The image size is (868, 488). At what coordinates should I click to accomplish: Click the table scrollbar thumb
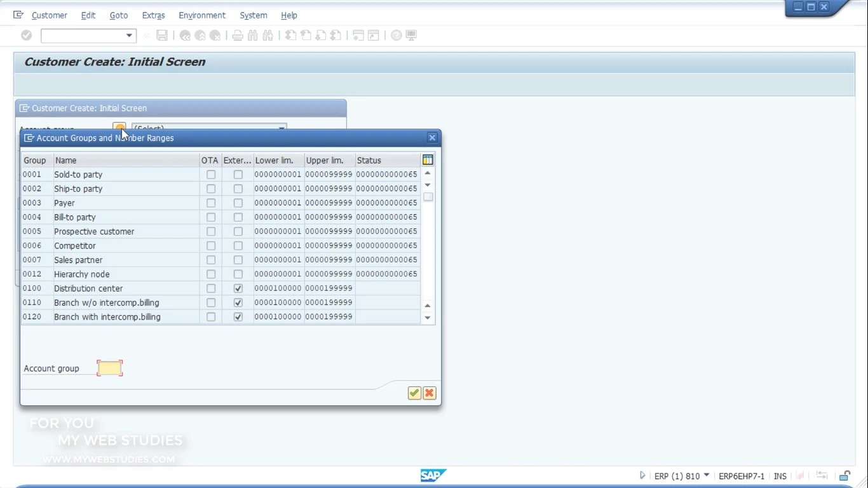pos(428,197)
